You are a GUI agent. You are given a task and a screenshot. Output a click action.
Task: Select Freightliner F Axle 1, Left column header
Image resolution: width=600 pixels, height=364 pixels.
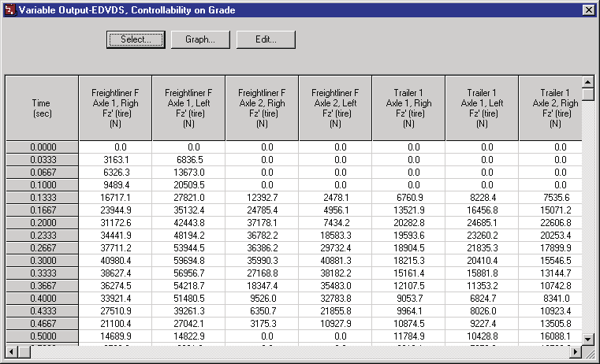(x=188, y=108)
